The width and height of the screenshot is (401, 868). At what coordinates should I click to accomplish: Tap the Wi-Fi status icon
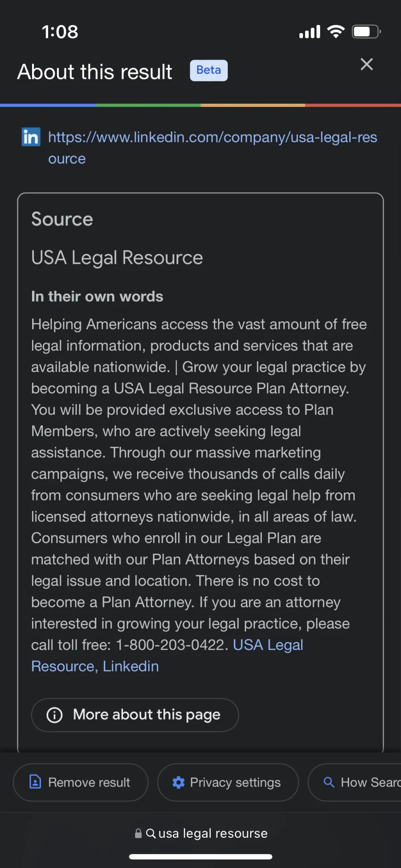pos(336,31)
